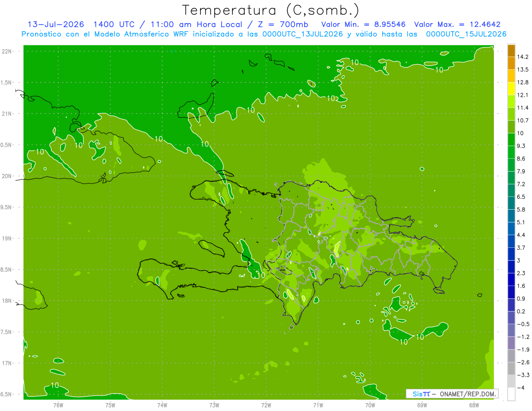Image resolution: width=532 pixels, height=411 pixels.
Task: Click the "1400 UTC" time text
Action: 114,24
